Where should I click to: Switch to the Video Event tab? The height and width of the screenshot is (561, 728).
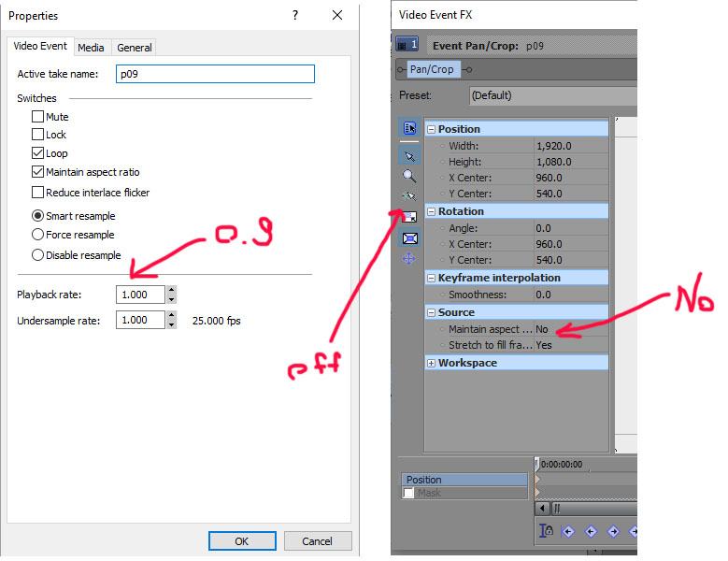pyautogui.click(x=40, y=46)
